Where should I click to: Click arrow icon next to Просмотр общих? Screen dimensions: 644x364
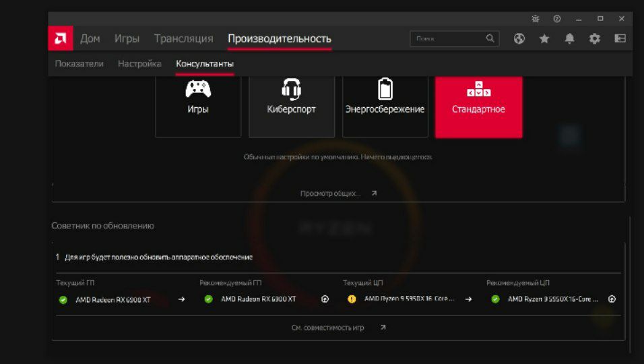click(x=374, y=193)
